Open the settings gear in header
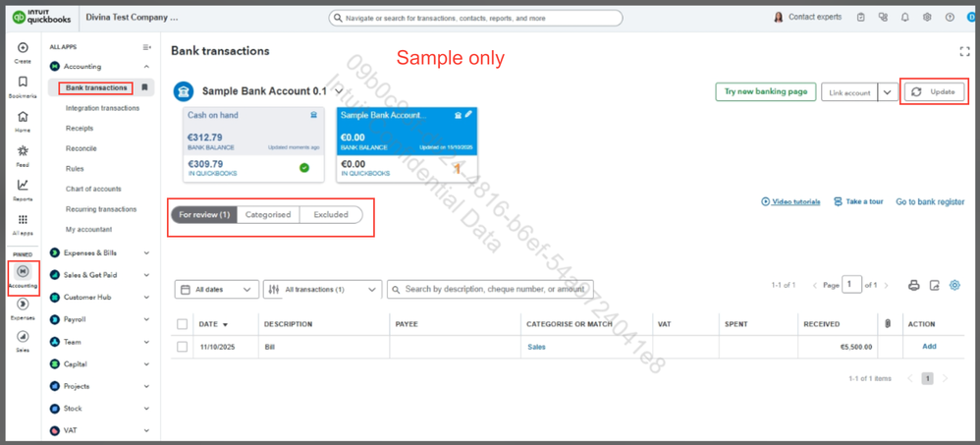This screenshot has width=980, height=445. click(927, 18)
